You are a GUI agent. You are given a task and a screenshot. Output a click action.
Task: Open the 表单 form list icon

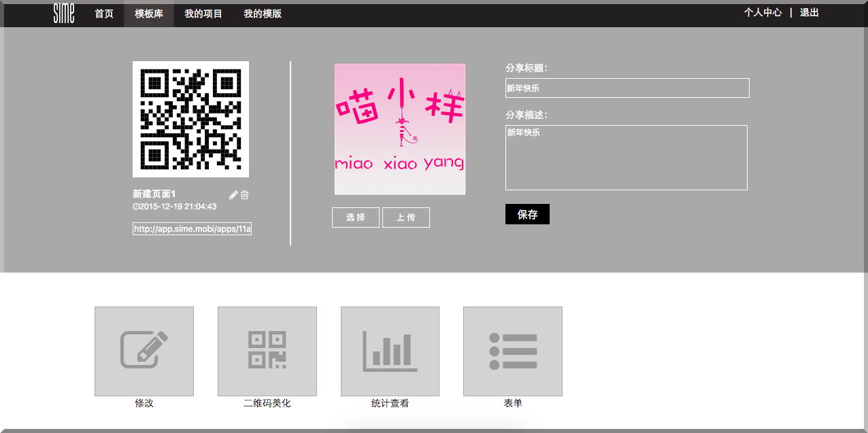pos(512,351)
